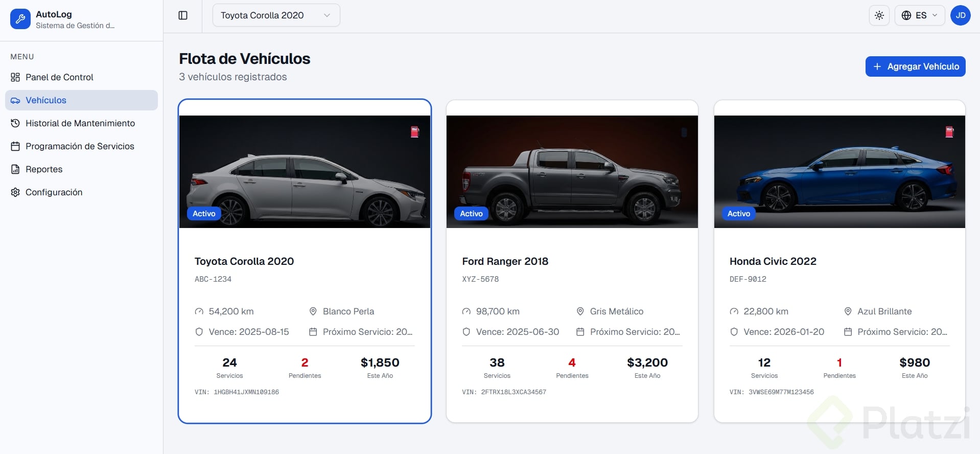Click the Activo badge on Ford Ranger
The height and width of the screenshot is (454, 980).
point(471,214)
